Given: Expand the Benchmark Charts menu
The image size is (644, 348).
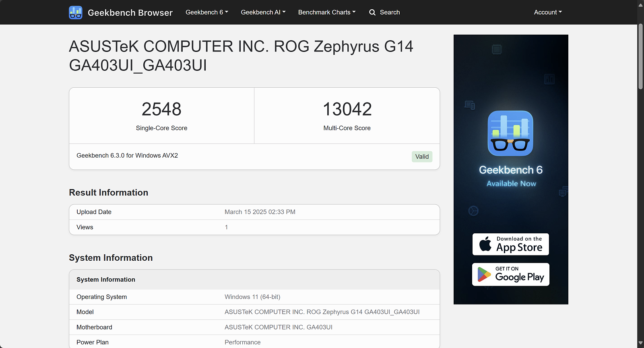Looking at the screenshot, I should tap(327, 12).
